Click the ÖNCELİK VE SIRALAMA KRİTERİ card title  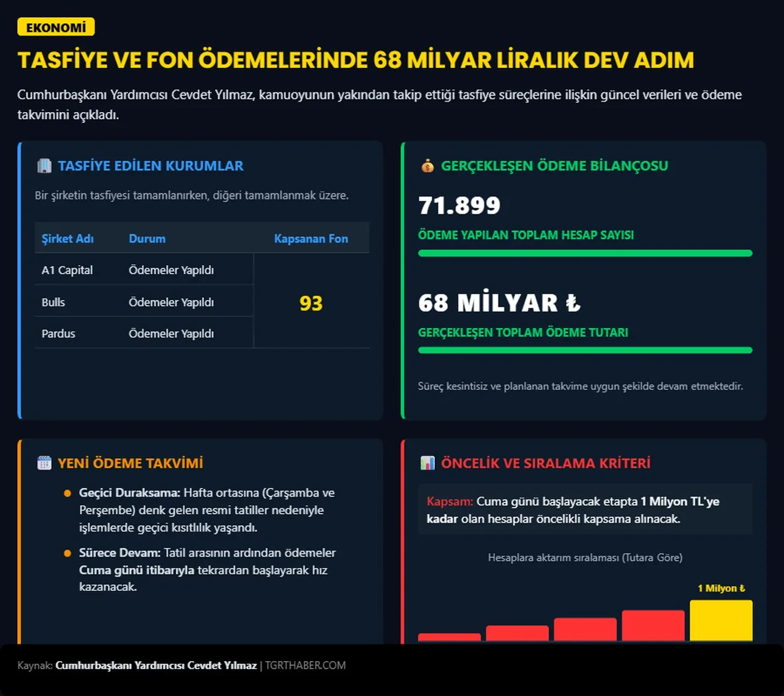click(x=546, y=463)
